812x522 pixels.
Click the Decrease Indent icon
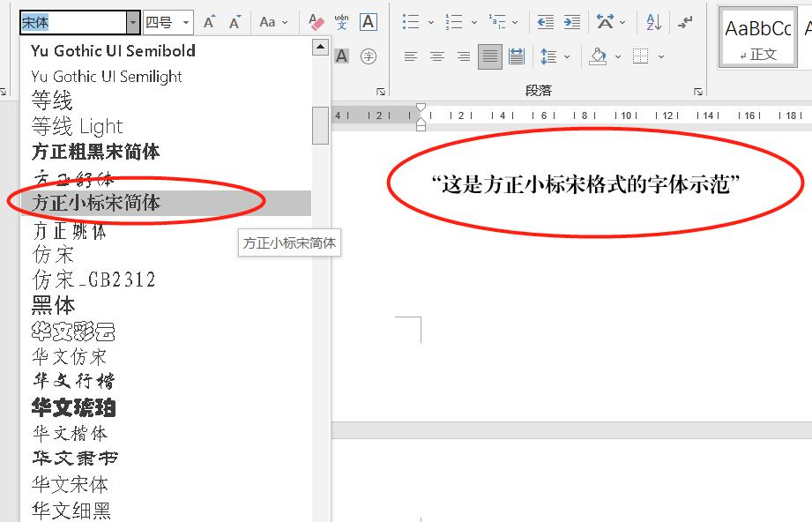[x=545, y=22]
